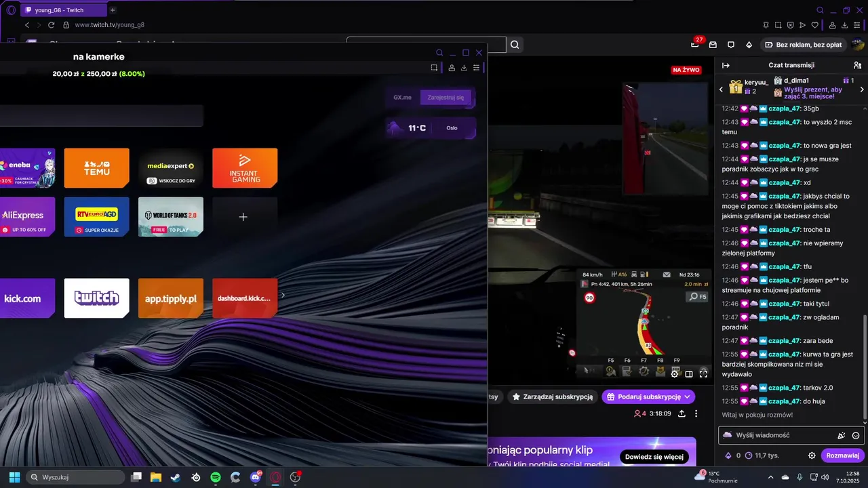Reload the Twitch page
The image size is (868, 488).
[51, 25]
